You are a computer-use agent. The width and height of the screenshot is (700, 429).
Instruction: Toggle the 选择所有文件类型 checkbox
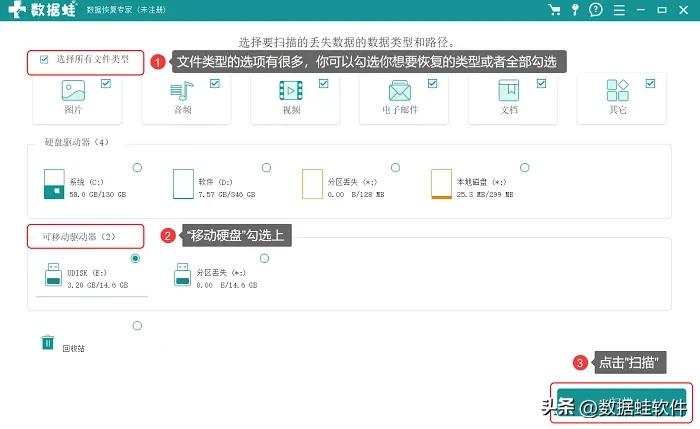(44, 59)
